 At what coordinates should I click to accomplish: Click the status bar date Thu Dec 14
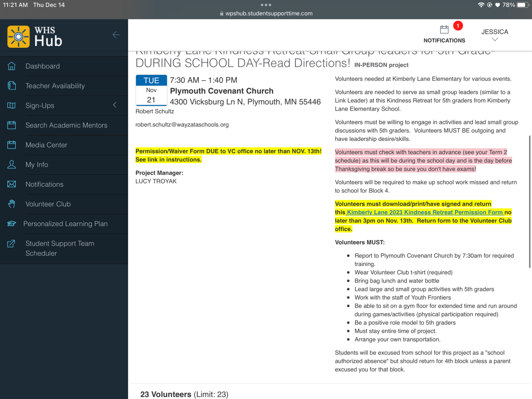point(49,5)
